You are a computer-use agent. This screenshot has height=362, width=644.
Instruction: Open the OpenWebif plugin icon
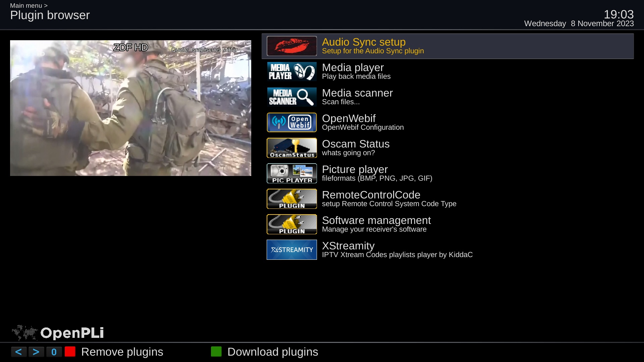[x=291, y=122]
